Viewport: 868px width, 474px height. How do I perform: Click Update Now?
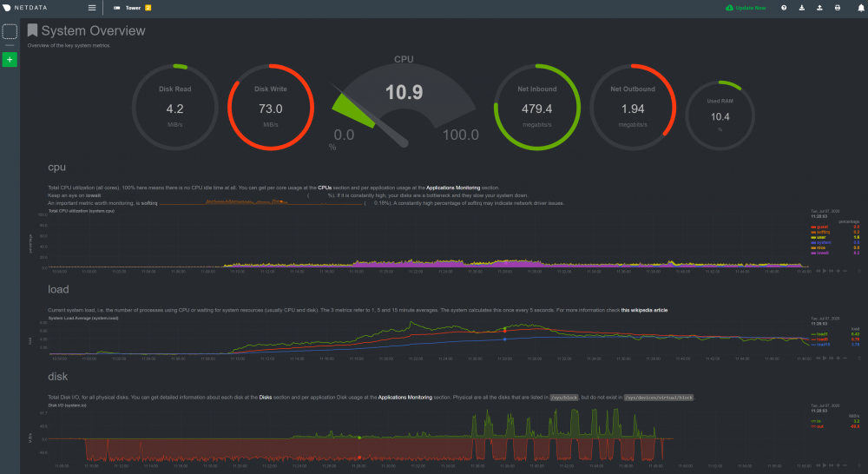[746, 8]
